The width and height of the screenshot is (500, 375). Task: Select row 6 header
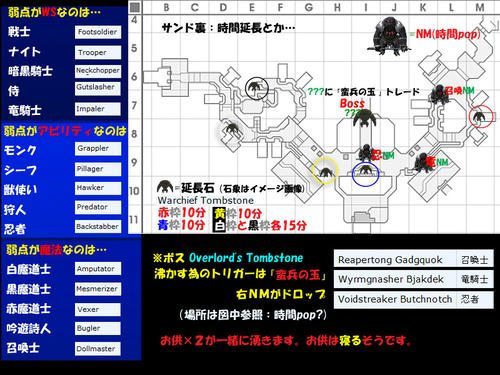[x=134, y=76]
